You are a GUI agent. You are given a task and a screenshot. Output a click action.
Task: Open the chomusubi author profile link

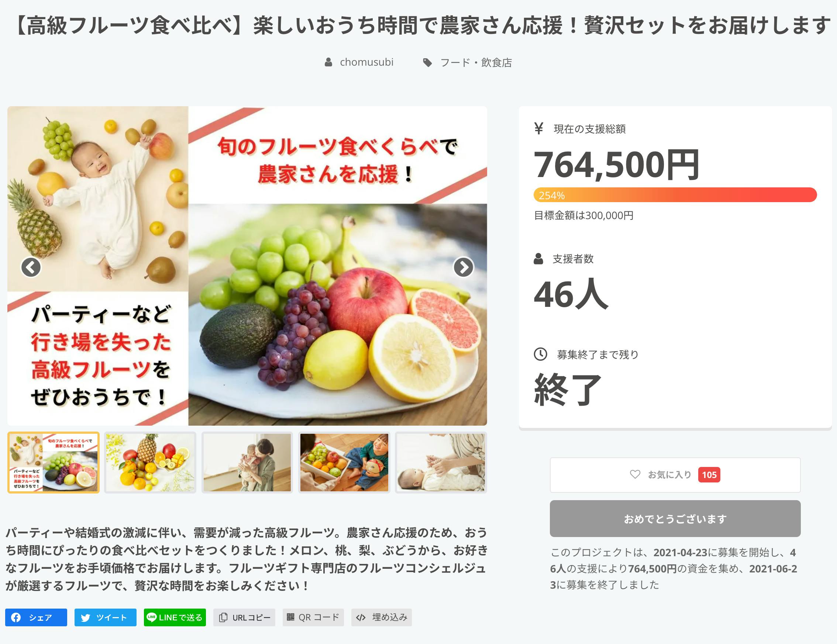click(x=366, y=62)
